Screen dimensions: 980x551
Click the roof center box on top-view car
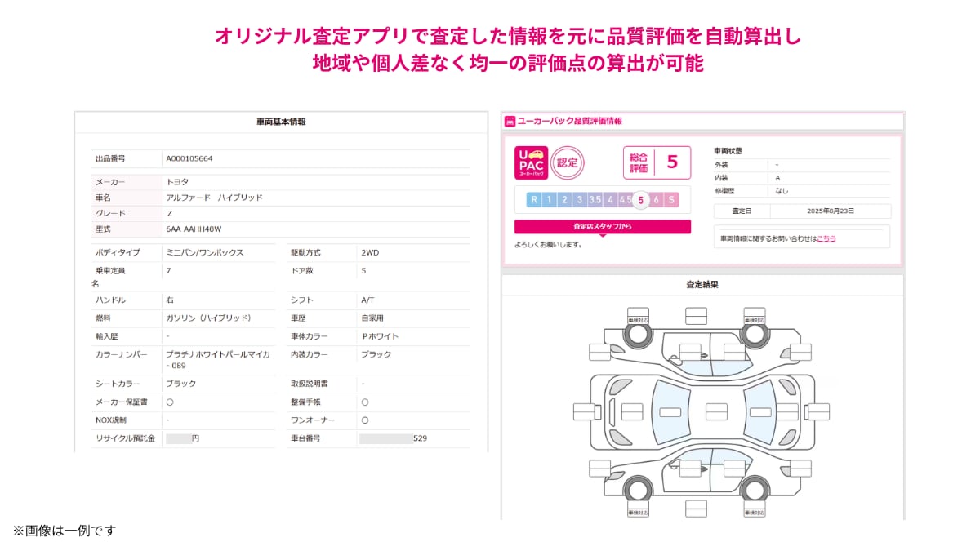(716, 411)
